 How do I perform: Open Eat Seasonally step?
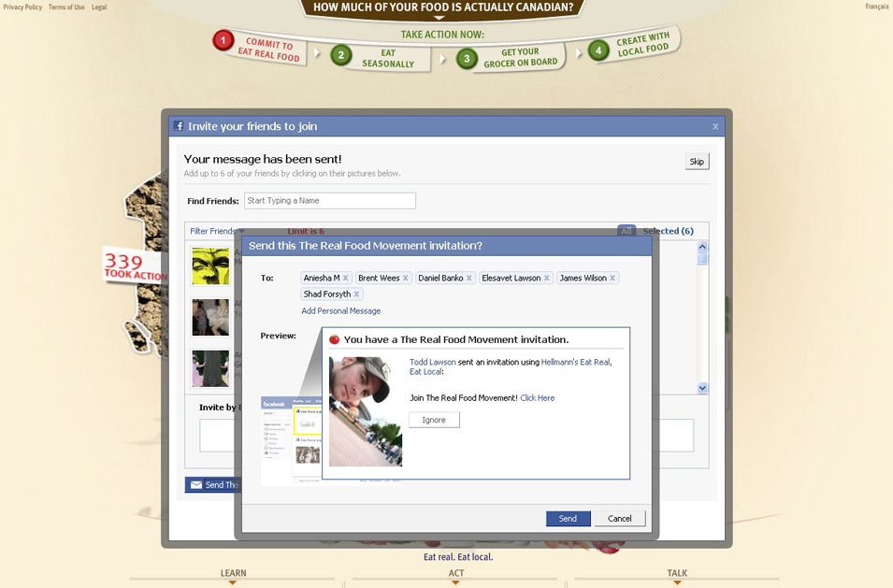(x=388, y=58)
